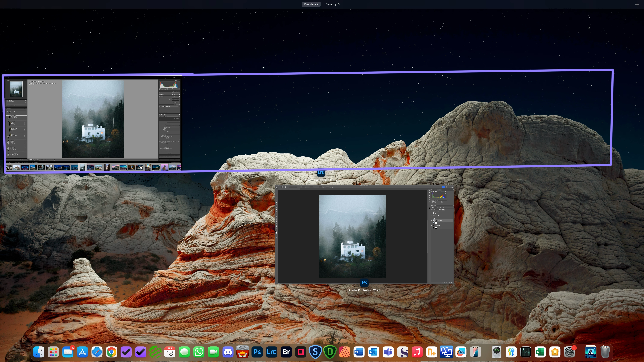Switch to the Desktop 3 space
The width and height of the screenshot is (644, 362).
[x=332, y=4]
